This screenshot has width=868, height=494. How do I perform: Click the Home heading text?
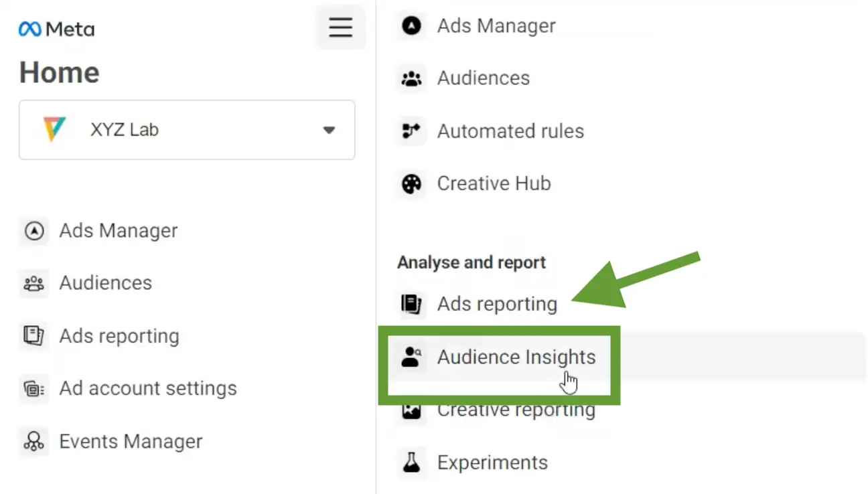coord(60,72)
